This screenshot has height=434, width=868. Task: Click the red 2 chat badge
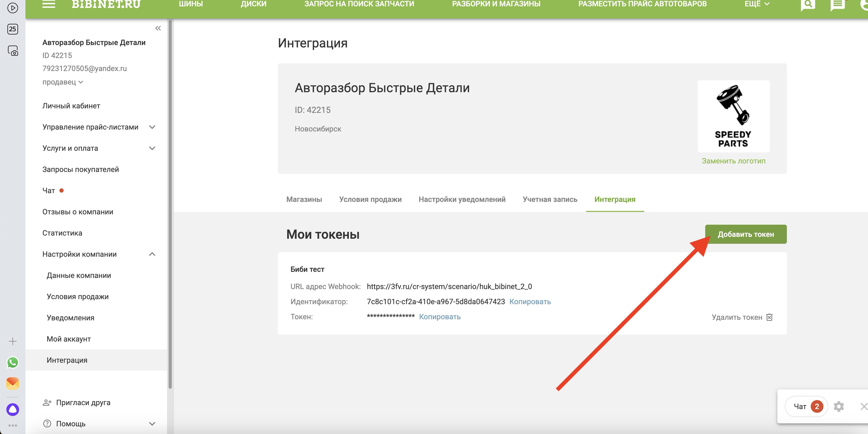click(x=817, y=406)
